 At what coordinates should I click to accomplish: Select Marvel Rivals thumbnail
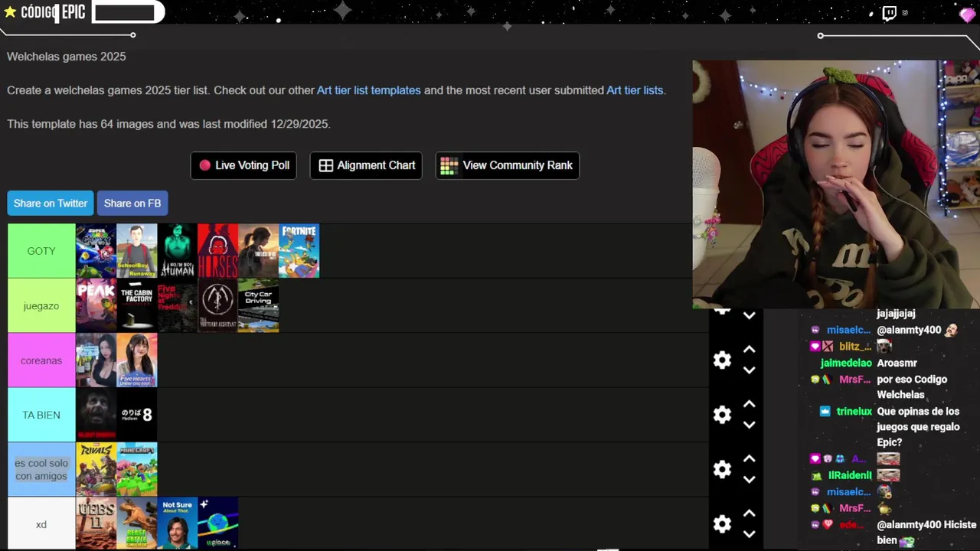pyautogui.click(x=96, y=469)
